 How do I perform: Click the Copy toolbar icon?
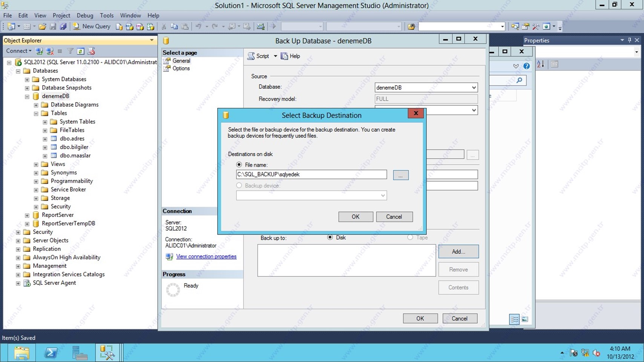pos(174,26)
